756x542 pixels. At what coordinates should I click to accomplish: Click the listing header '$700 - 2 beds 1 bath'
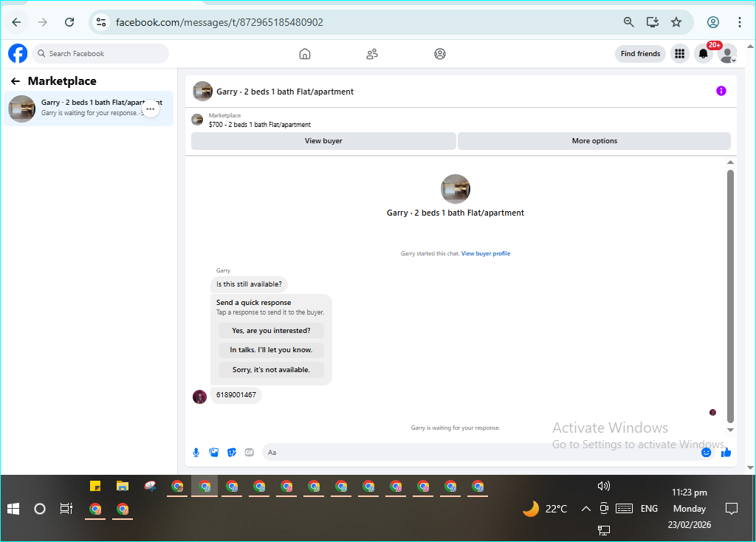click(x=259, y=124)
